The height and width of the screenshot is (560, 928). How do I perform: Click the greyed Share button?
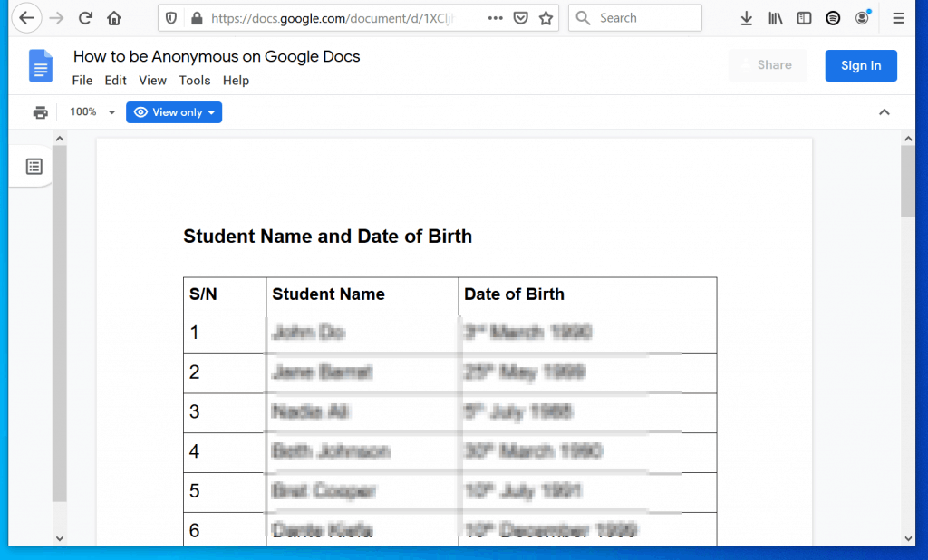coord(768,65)
